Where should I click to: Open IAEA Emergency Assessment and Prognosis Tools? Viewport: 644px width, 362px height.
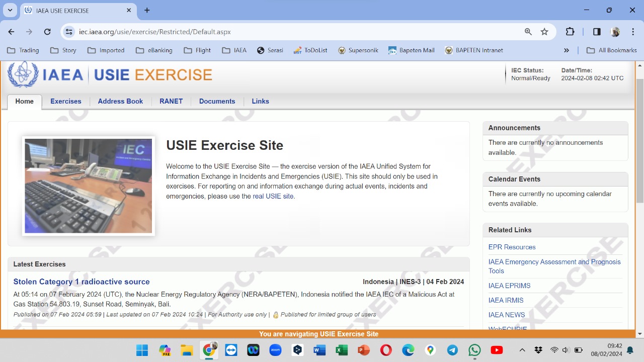point(554,266)
